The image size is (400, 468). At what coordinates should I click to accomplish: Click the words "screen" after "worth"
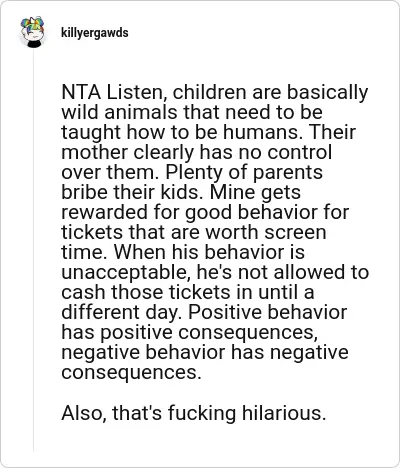295,232
